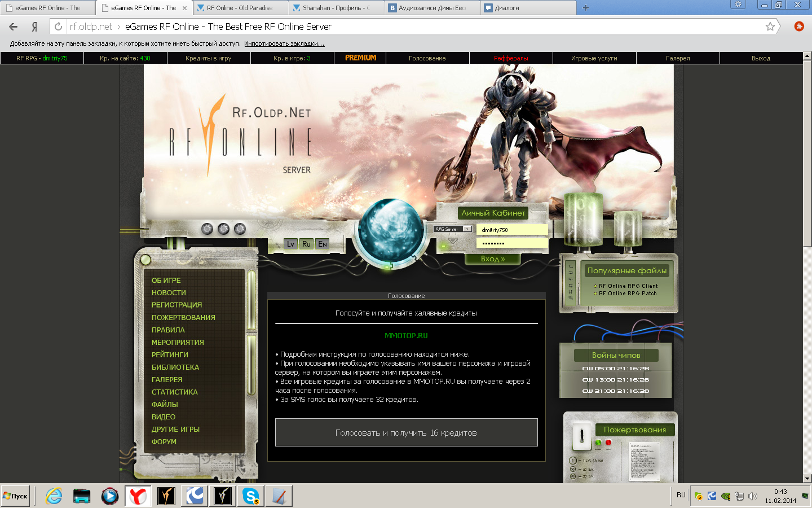Viewport: 812px width, 508px height.
Task: Open Skype from the taskbar
Action: click(251, 496)
